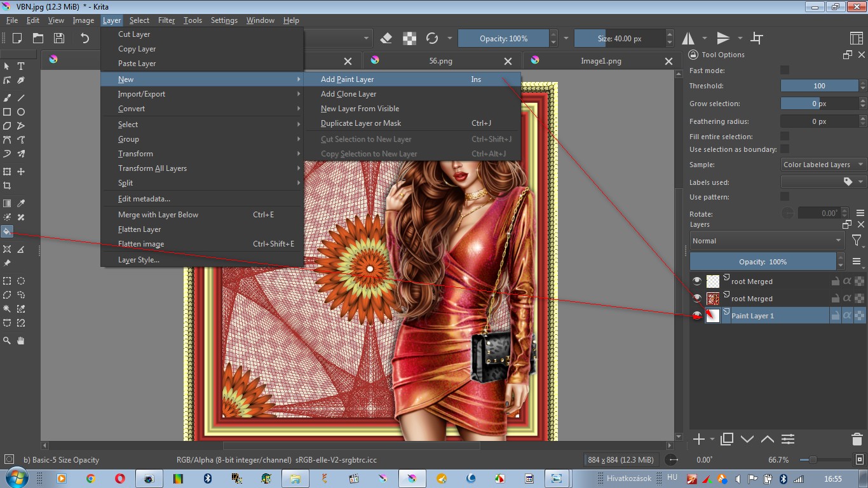Open the add-layer type dropdown arrow

[712, 439]
